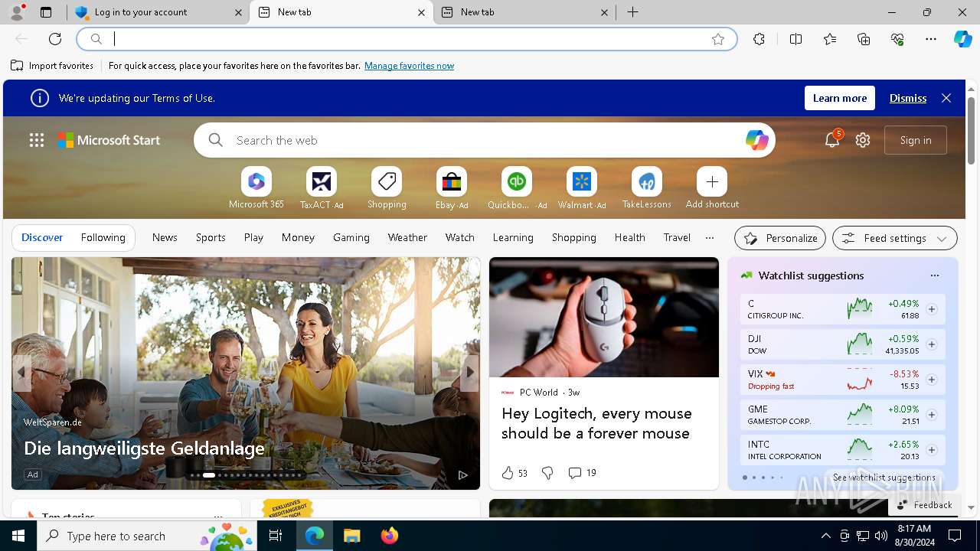Add Citigroup to watchlist
The image size is (980, 551).
pyautogui.click(x=932, y=309)
